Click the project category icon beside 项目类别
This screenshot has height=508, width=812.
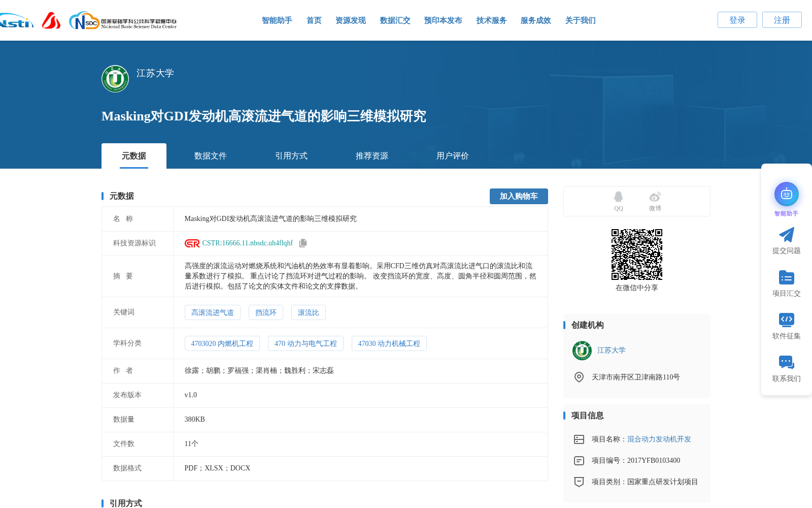tap(579, 482)
